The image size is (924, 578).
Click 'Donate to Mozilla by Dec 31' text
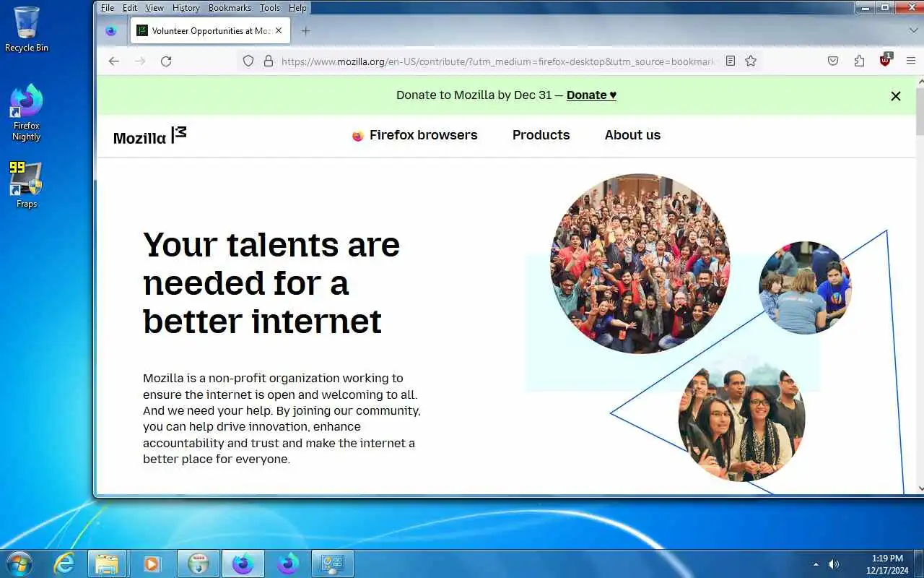pos(474,95)
